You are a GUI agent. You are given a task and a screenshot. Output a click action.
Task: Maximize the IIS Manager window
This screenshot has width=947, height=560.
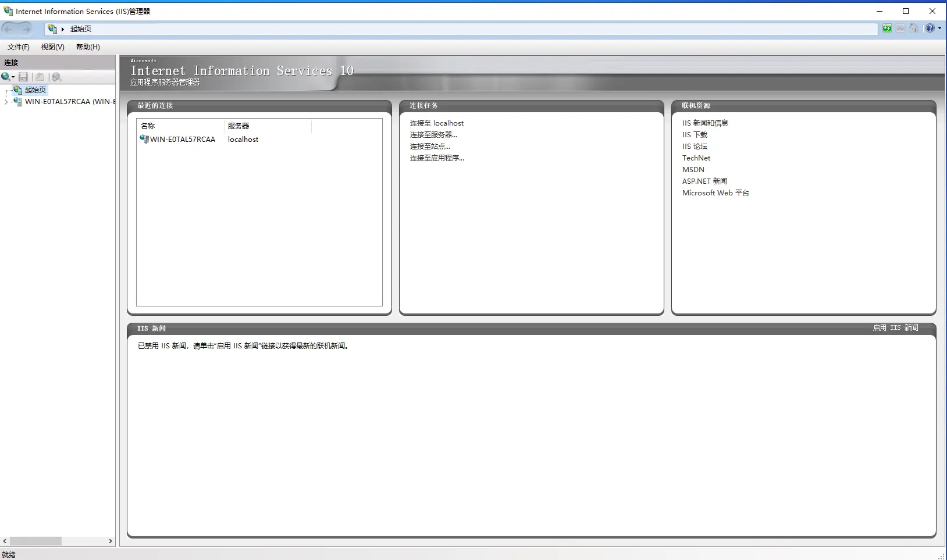tap(906, 11)
